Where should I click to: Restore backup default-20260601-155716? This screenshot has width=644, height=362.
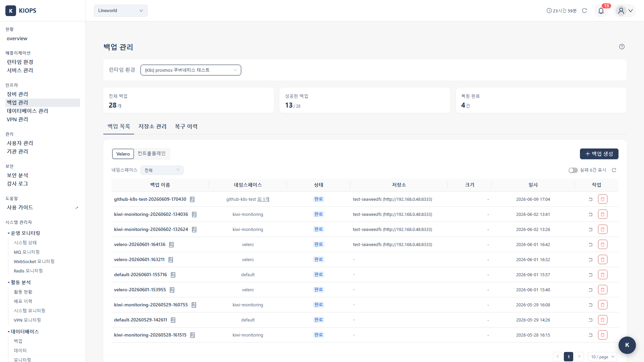tap(591, 275)
